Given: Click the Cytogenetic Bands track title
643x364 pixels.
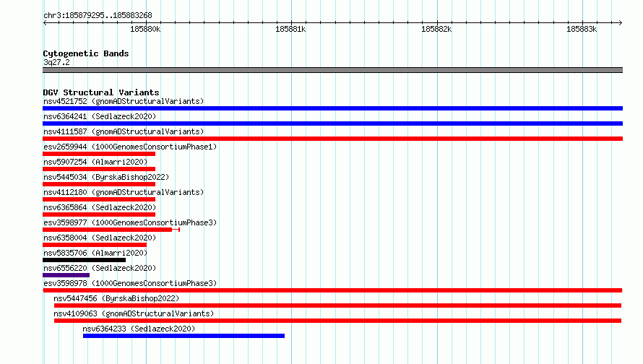Looking at the screenshot, I should click(86, 53).
